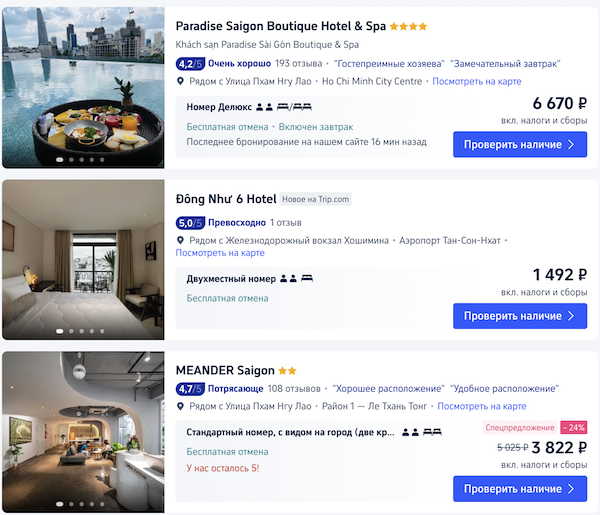Click Проверить наличие for 3 822 ₽ room
The height and width of the screenshot is (515, 600).
[520, 489]
